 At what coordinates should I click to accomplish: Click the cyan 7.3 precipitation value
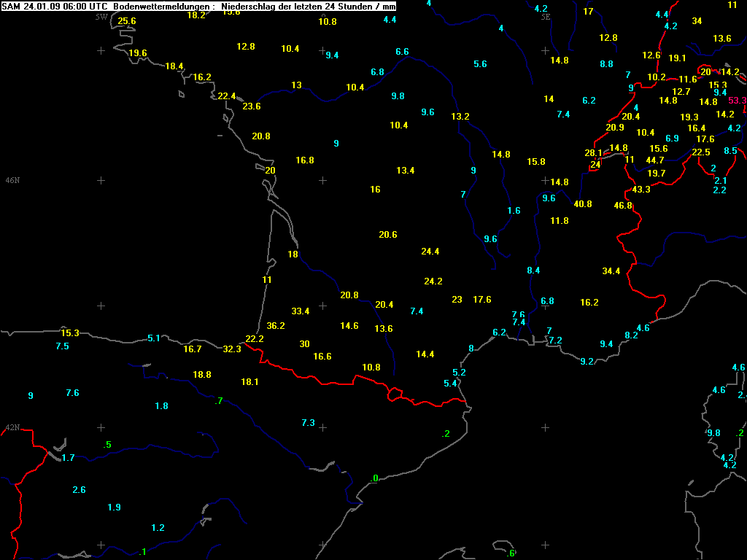(x=308, y=423)
